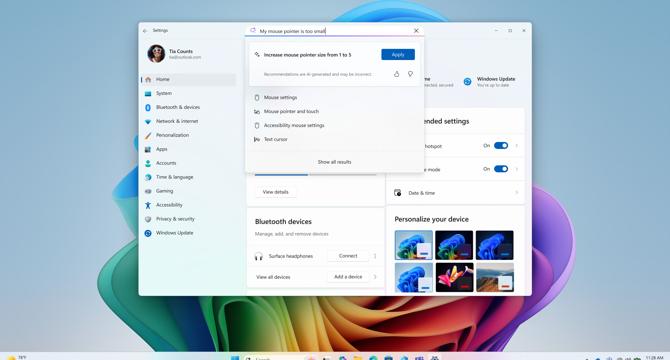
Task: Open the Tia Counts account profile
Action: tap(174, 54)
